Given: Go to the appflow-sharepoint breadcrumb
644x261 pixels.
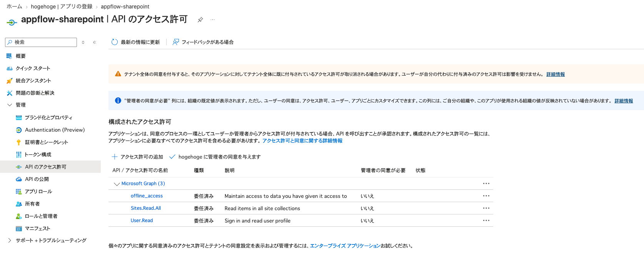Looking at the screenshot, I should click(125, 7).
